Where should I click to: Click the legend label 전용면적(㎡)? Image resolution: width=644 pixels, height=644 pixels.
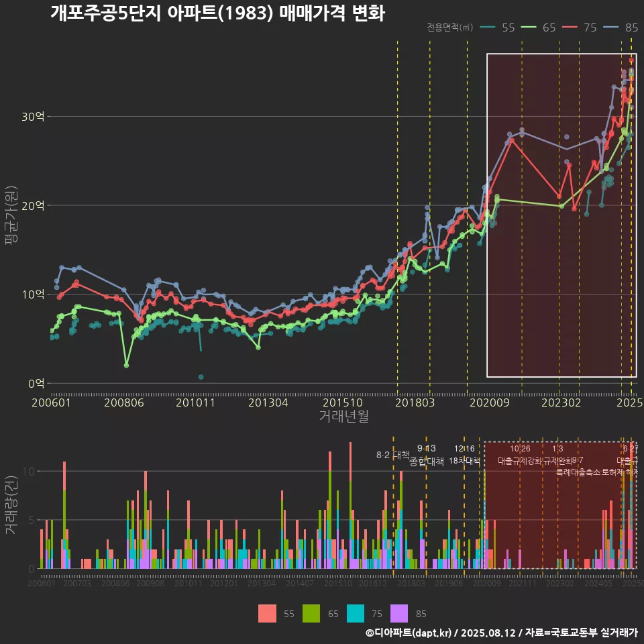(449, 28)
